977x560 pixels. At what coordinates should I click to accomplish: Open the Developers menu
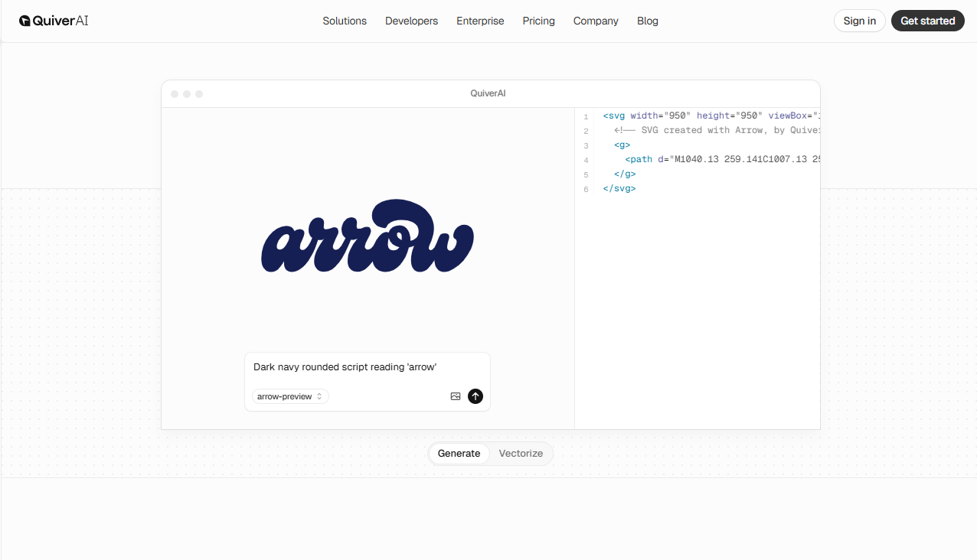(x=411, y=21)
